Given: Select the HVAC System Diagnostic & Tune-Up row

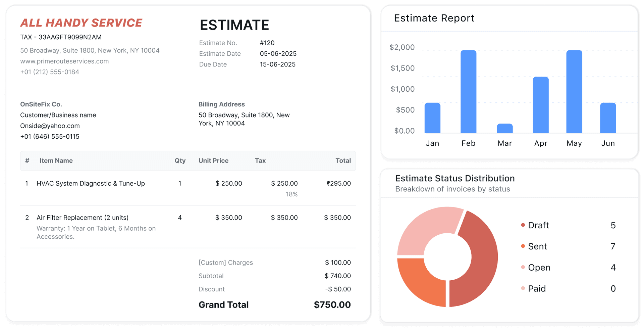Looking at the screenshot, I should click(91, 183).
